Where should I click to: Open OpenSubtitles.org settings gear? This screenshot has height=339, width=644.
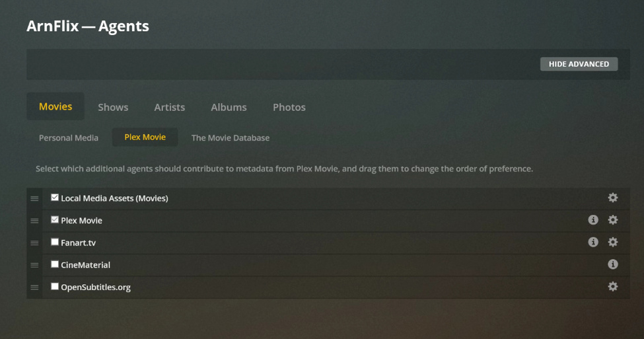pyautogui.click(x=612, y=286)
